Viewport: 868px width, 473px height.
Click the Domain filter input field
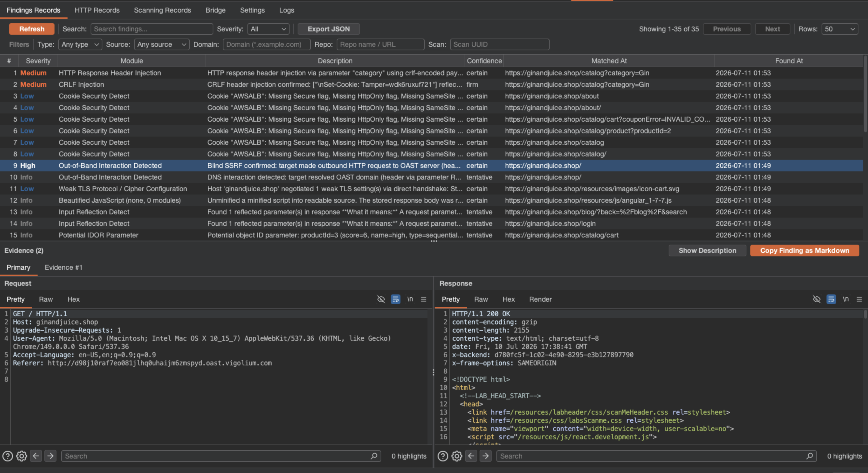267,44
